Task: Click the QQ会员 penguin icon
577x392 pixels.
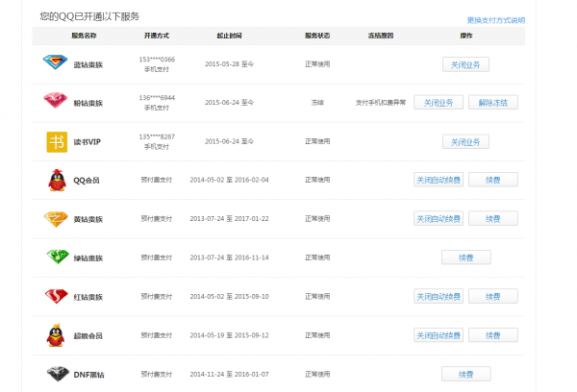Action: click(57, 181)
